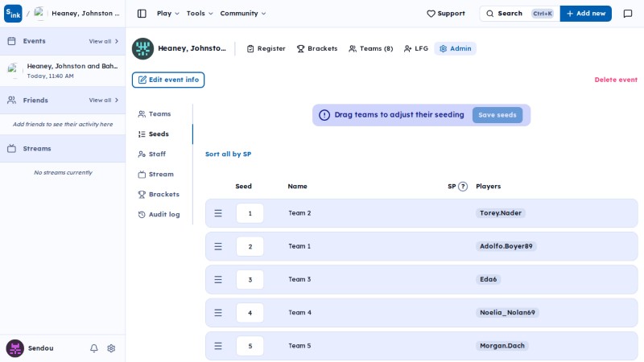Click the Team 2 name
The width and height of the screenshot is (644, 362).
pyautogui.click(x=299, y=213)
